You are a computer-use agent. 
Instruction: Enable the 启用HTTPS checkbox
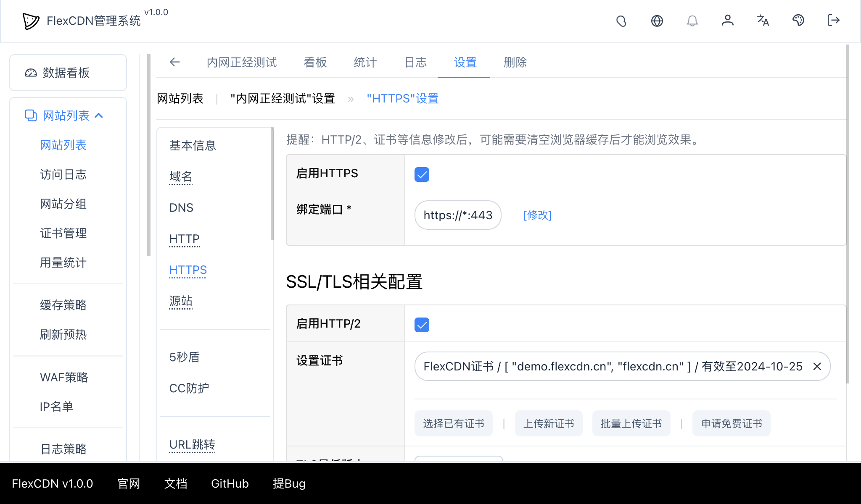tap(422, 174)
